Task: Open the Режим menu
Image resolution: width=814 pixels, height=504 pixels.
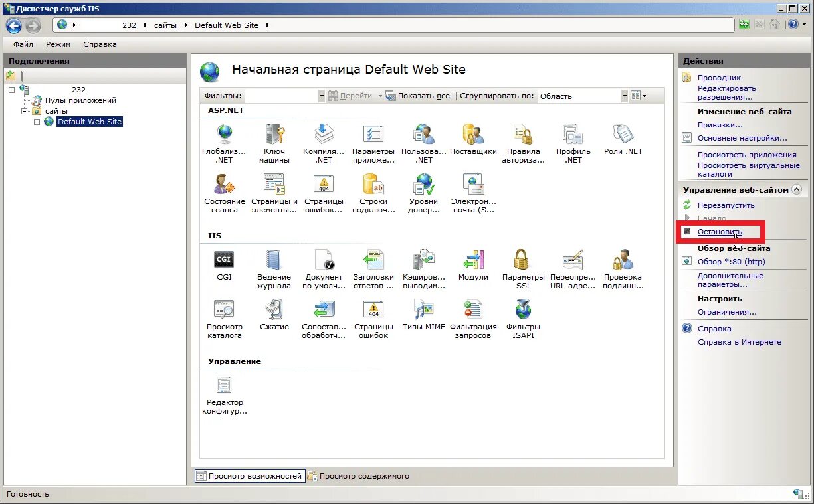Action: coord(58,44)
